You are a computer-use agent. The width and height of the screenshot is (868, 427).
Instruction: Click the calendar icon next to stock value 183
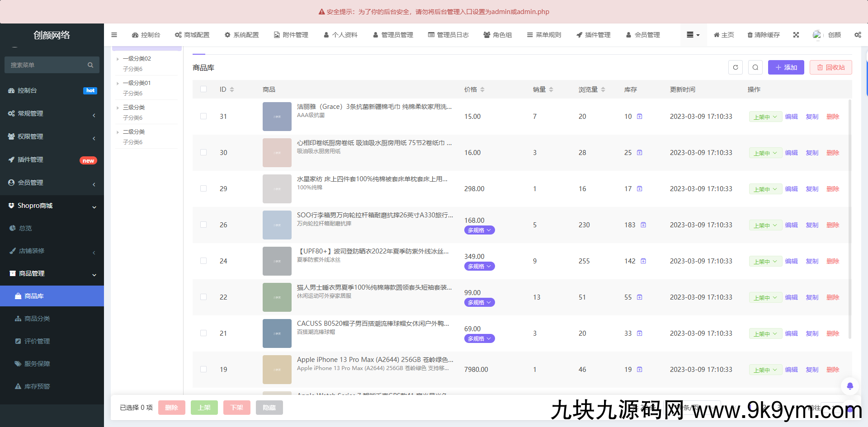pos(643,225)
